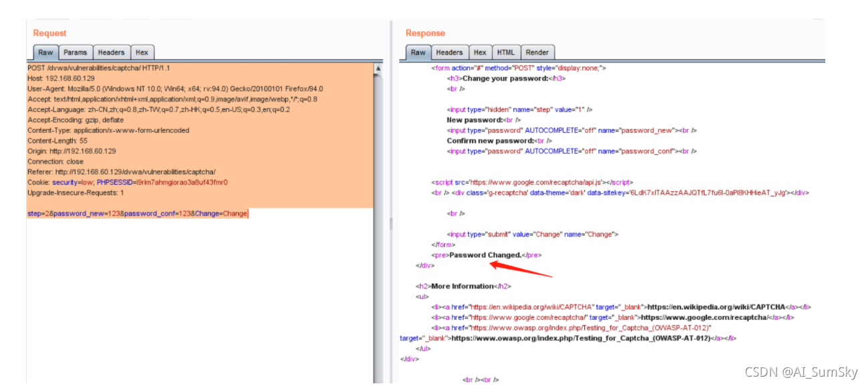Click the Content-Type header line

pos(108,130)
